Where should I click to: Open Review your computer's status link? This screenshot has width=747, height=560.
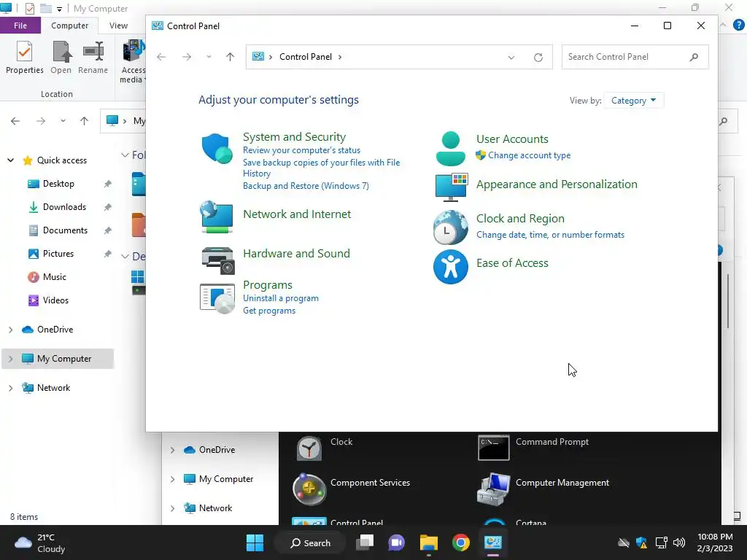(301, 150)
